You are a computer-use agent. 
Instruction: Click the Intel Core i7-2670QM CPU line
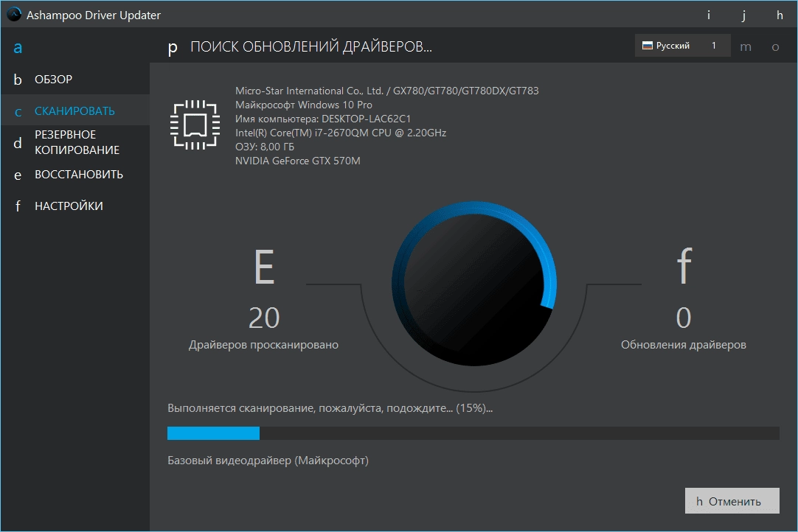[341, 133]
